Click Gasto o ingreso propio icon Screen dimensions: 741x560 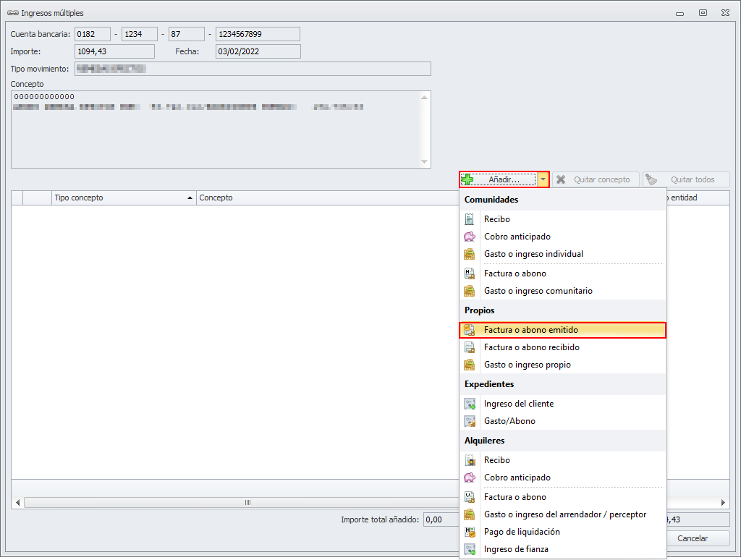[x=469, y=365]
